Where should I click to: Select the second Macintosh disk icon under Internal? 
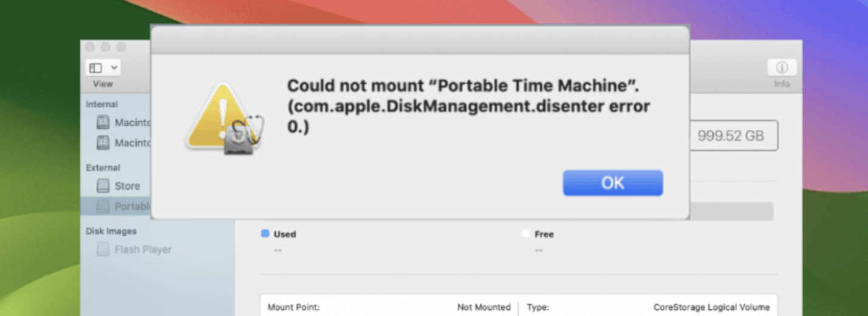[x=103, y=143]
